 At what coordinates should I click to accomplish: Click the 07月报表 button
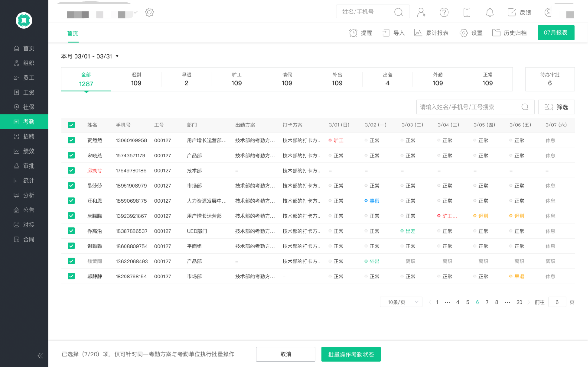pos(556,32)
